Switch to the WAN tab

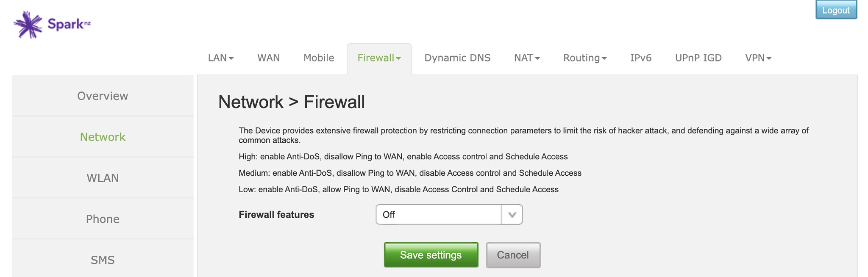point(268,58)
